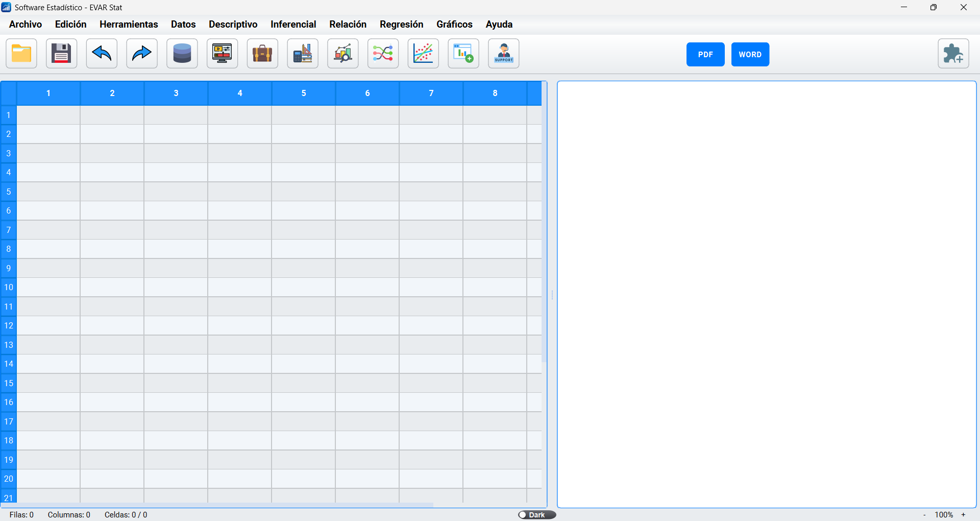Click the WORD export button

point(750,55)
